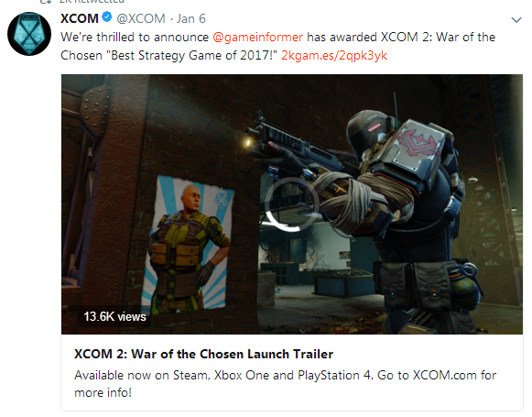Open the Jan 6 timestamp

tap(191, 18)
